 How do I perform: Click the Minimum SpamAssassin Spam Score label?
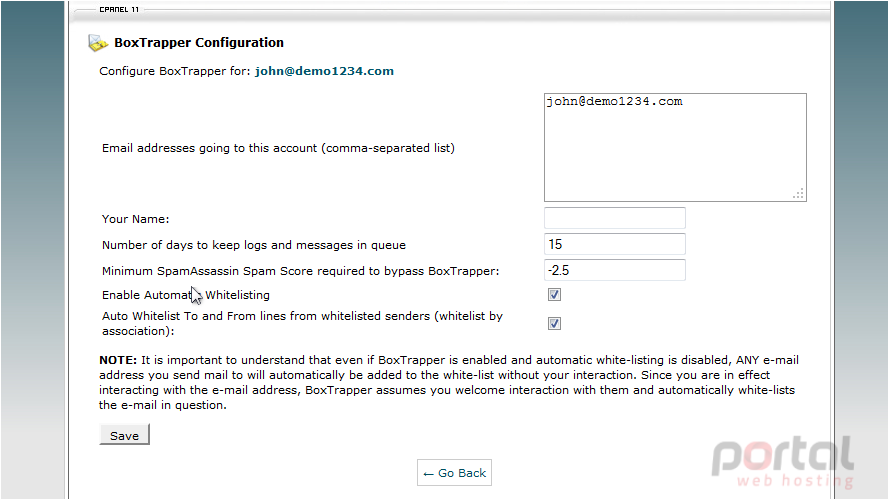[x=300, y=271]
